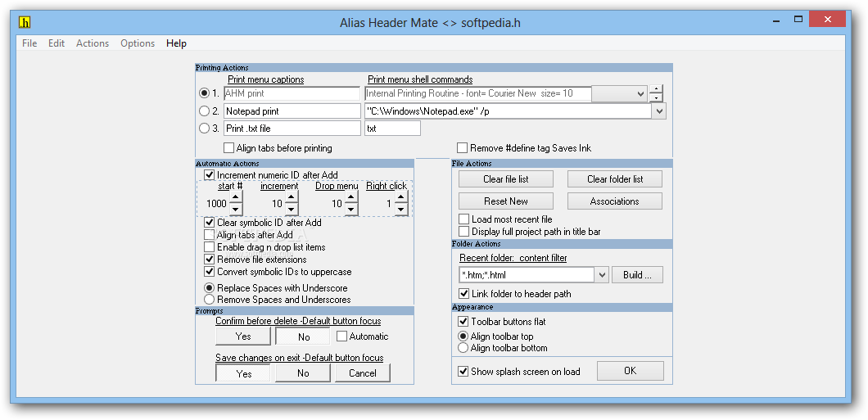868x420 pixels.
Task: Click No under Save changes on exit
Action: pyautogui.click(x=303, y=373)
